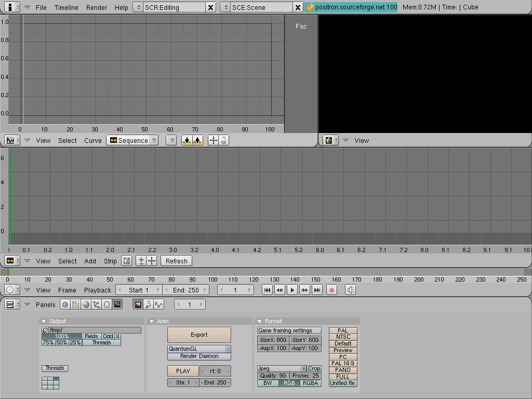Image resolution: width=532 pixels, height=399 pixels.
Task: Select RGBA color output mode
Action: point(311,383)
